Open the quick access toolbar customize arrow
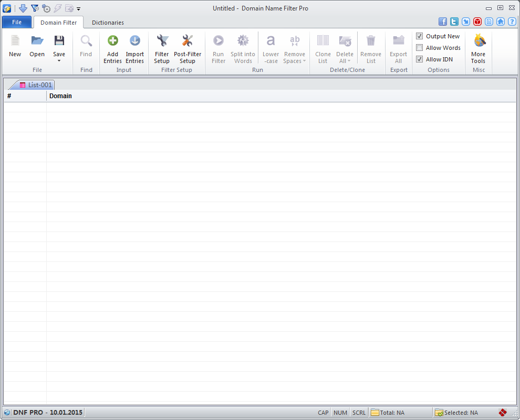The height and width of the screenshot is (420, 520). point(79,9)
